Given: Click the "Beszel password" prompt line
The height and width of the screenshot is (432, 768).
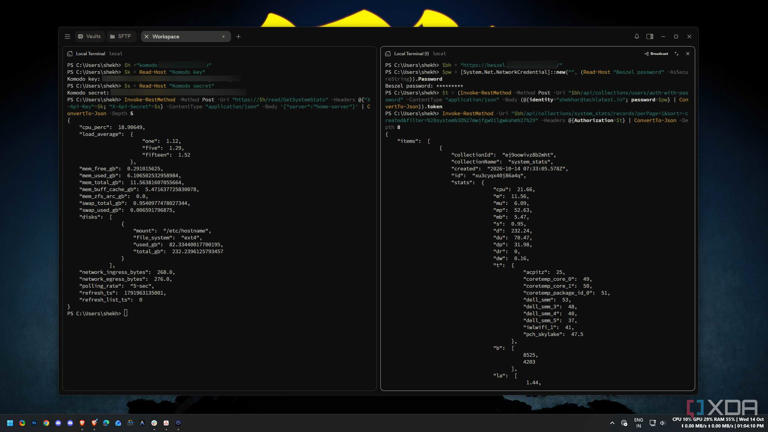Looking at the screenshot, I should click(424, 86).
